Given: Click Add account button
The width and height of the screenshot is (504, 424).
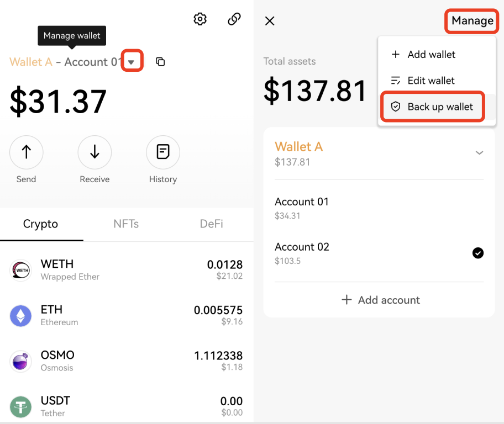Looking at the screenshot, I should pyautogui.click(x=380, y=300).
